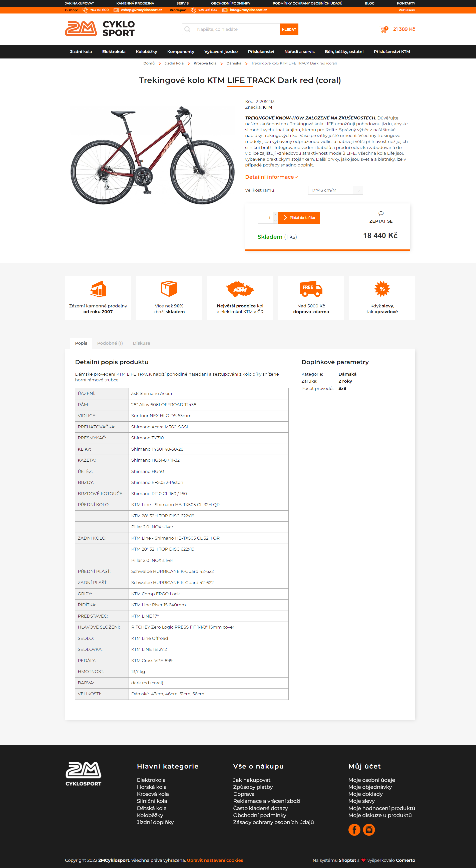Open KONTAKTY top link
476x868 pixels.
click(x=406, y=3)
